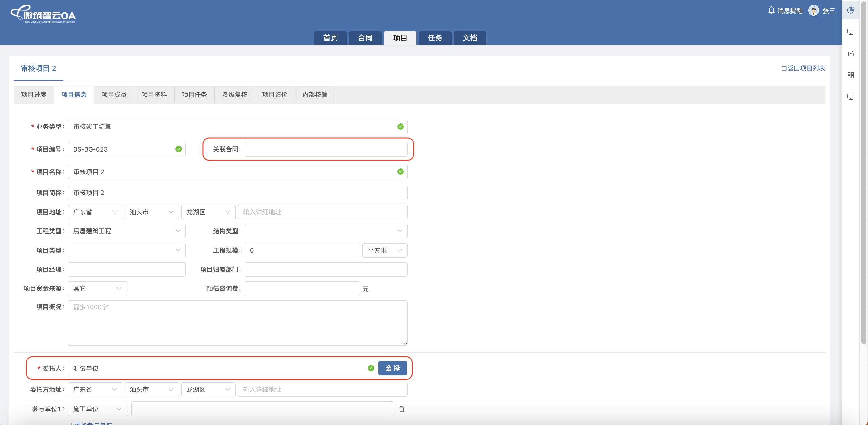The image size is (868, 425).
Task: Click the inbox tray sidebar icon
Action: (850, 53)
